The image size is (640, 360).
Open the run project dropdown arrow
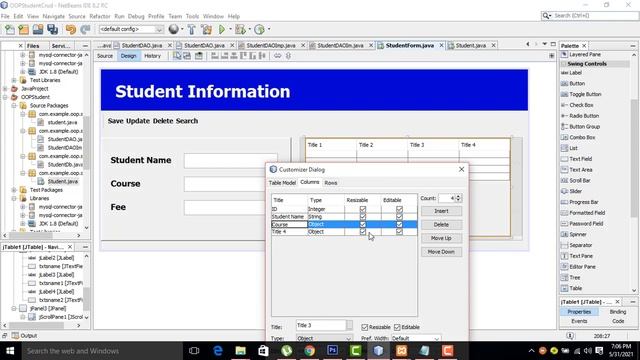(x=230, y=29)
